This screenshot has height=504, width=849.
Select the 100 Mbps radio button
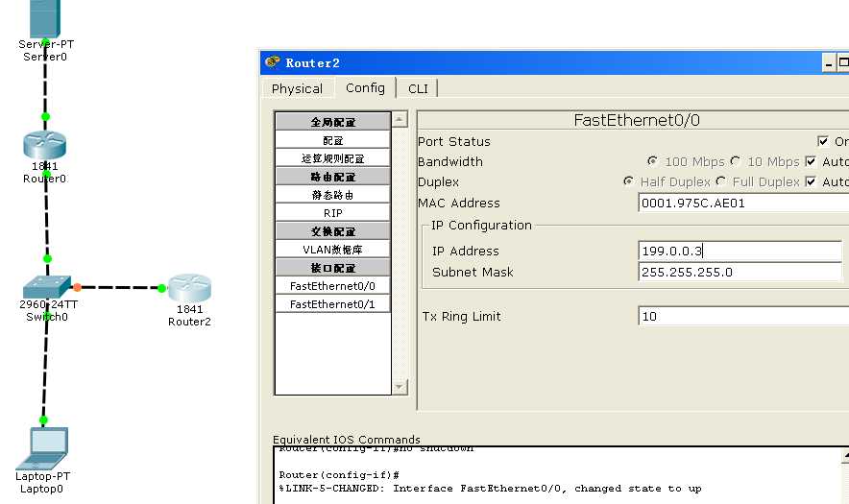(652, 160)
